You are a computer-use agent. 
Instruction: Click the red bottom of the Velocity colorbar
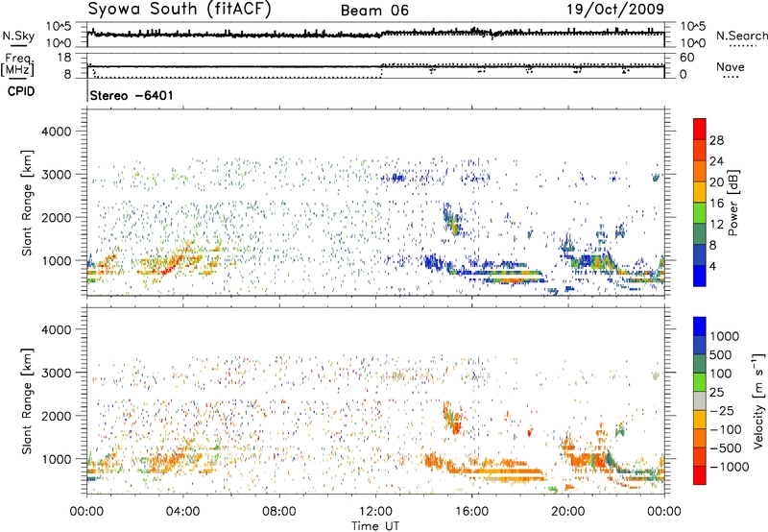pos(700,475)
